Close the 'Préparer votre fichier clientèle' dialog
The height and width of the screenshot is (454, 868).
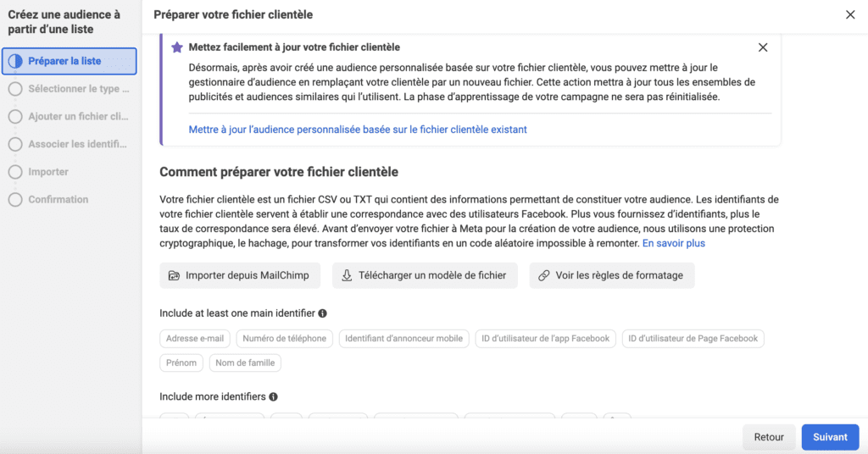pos(850,14)
